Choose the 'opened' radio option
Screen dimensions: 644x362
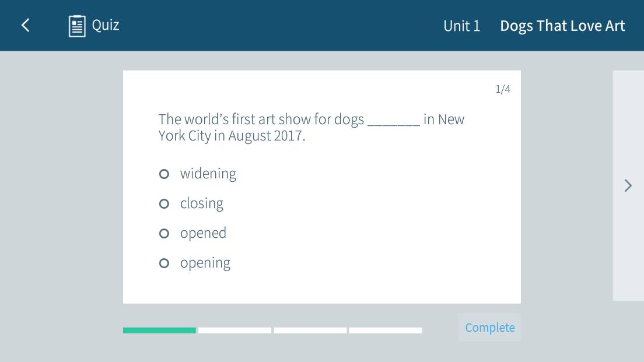tap(164, 233)
